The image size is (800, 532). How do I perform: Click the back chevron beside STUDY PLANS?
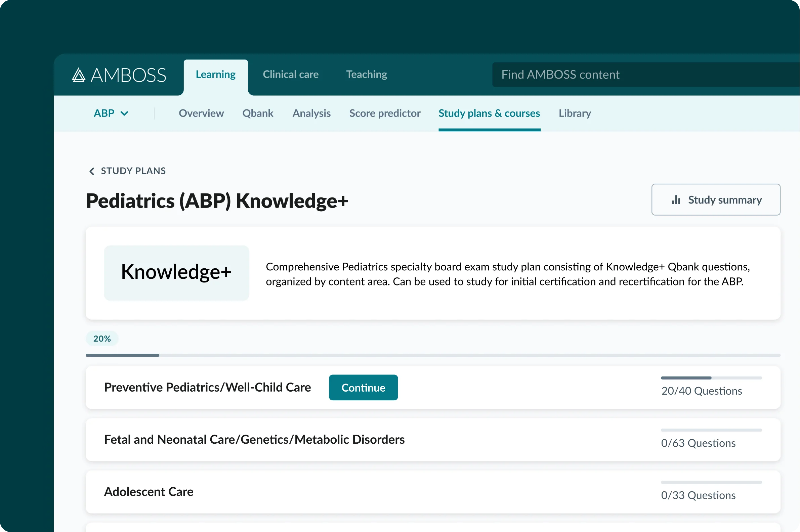[x=92, y=171]
